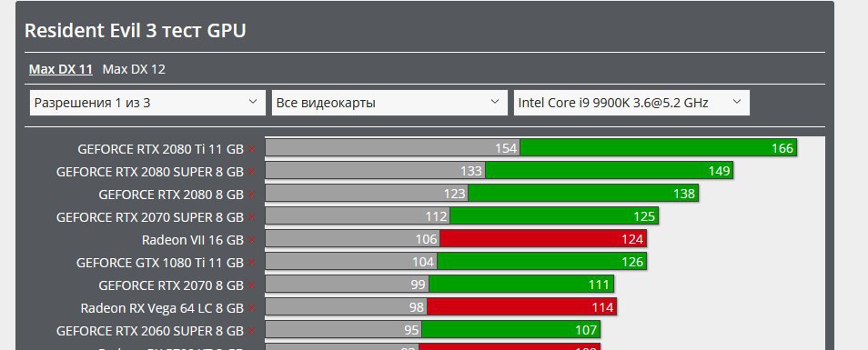The height and width of the screenshot is (350, 868).
Task: Remove GEFORCE RTX 2070 SUPER 8 GB with red X
Action: [x=251, y=217]
